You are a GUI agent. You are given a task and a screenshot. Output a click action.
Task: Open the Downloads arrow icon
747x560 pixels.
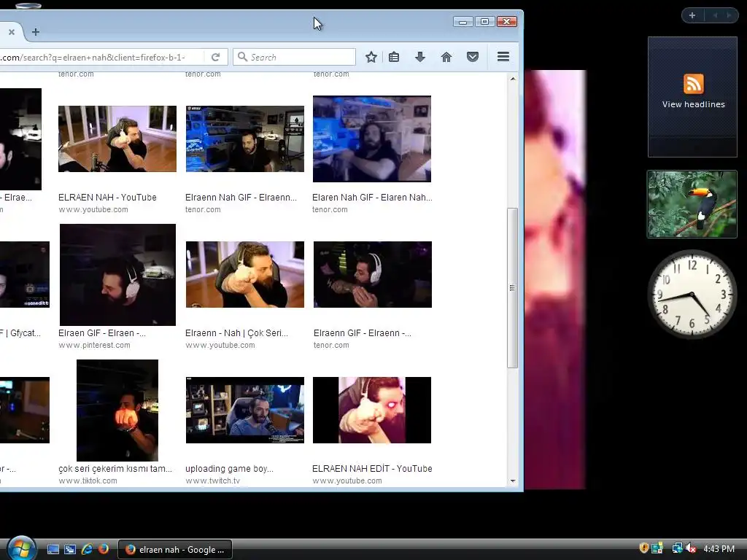pos(419,57)
